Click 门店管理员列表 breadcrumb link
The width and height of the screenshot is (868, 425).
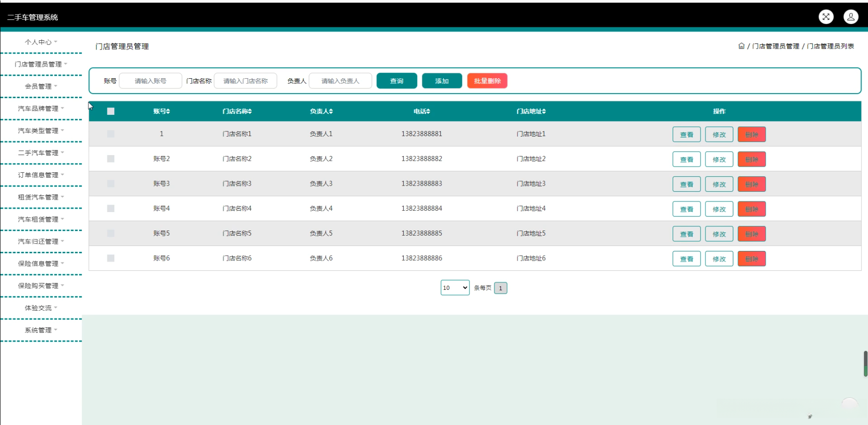pos(831,46)
